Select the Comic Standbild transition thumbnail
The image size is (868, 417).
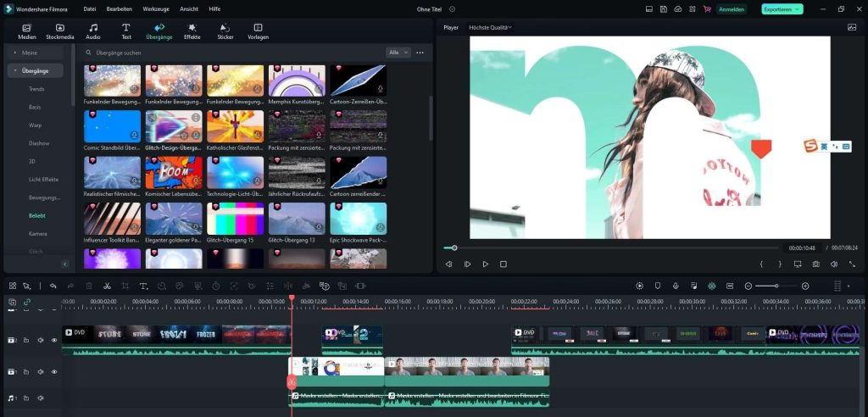[113, 126]
